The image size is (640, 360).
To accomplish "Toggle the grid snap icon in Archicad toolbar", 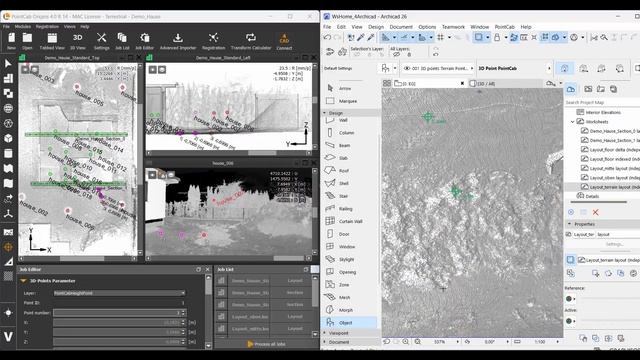I will pyautogui.click(x=440, y=38).
